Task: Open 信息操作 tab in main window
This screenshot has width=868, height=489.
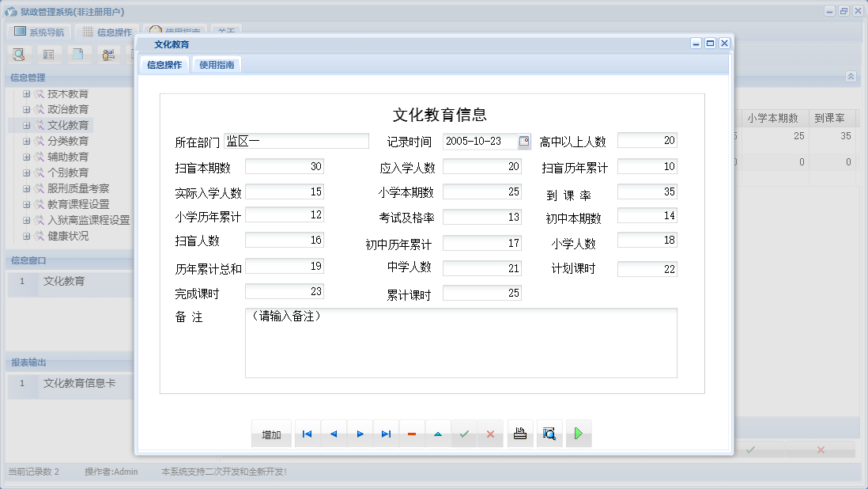Action: point(107,32)
